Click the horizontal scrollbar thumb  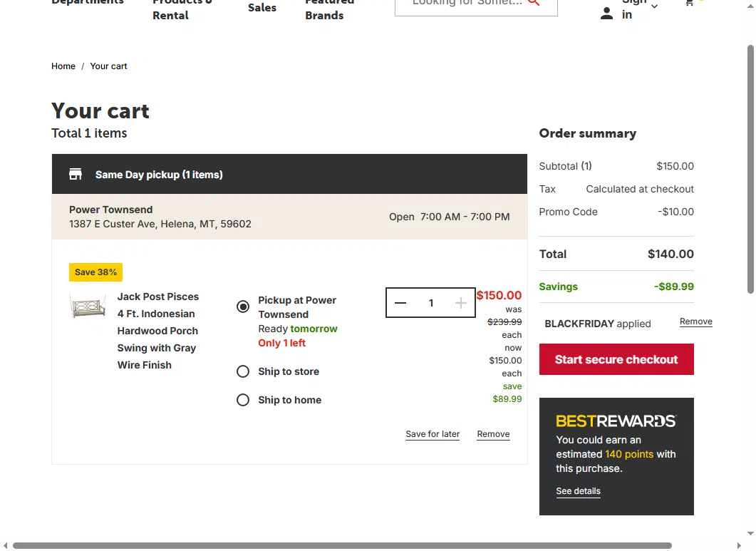[x=342, y=546]
